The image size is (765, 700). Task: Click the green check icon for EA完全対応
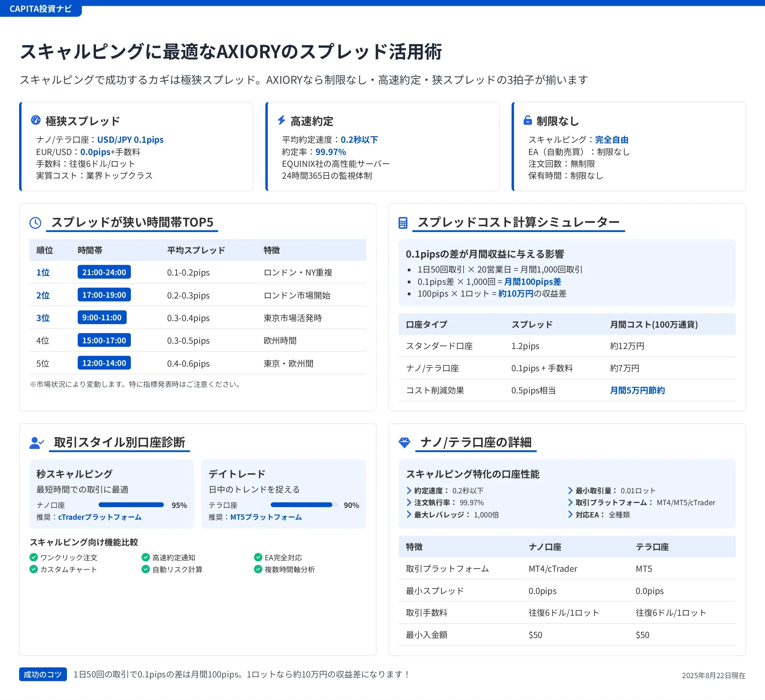(x=258, y=557)
